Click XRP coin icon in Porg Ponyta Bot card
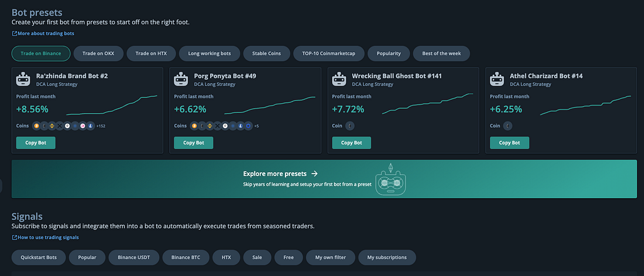This screenshot has width=644, height=276. pos(218,126)
